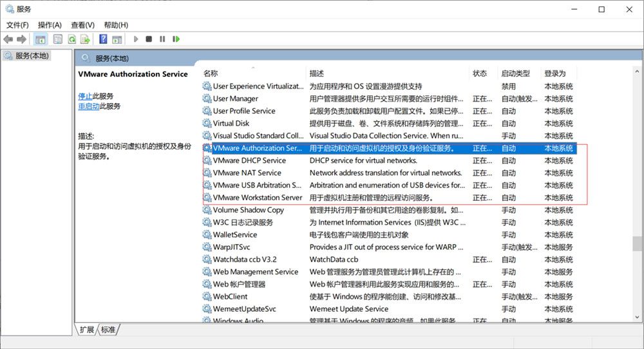Open the Help question mark icon

(103, 39)
